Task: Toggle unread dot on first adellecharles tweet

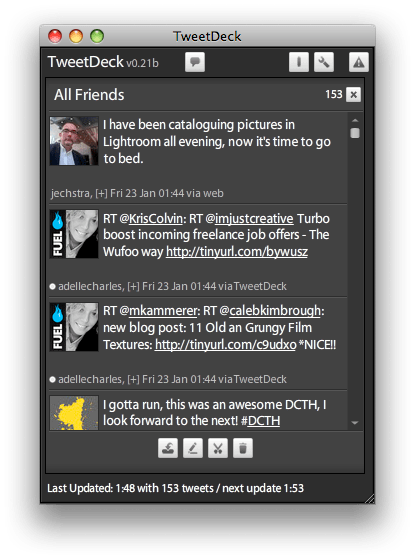Action: (x=52, y=286)
